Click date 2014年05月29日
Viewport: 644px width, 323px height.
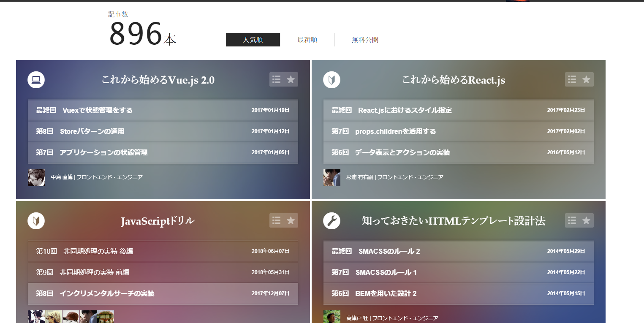coord(566,251)
